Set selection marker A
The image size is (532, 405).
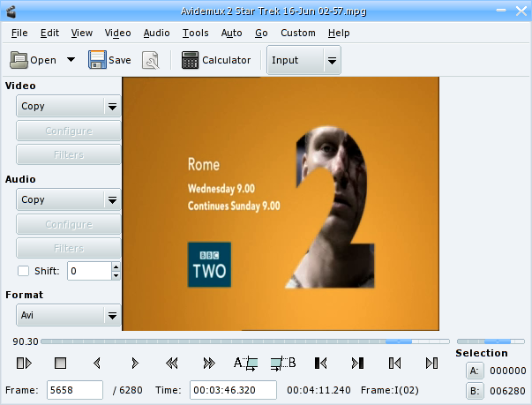point(245,364)
